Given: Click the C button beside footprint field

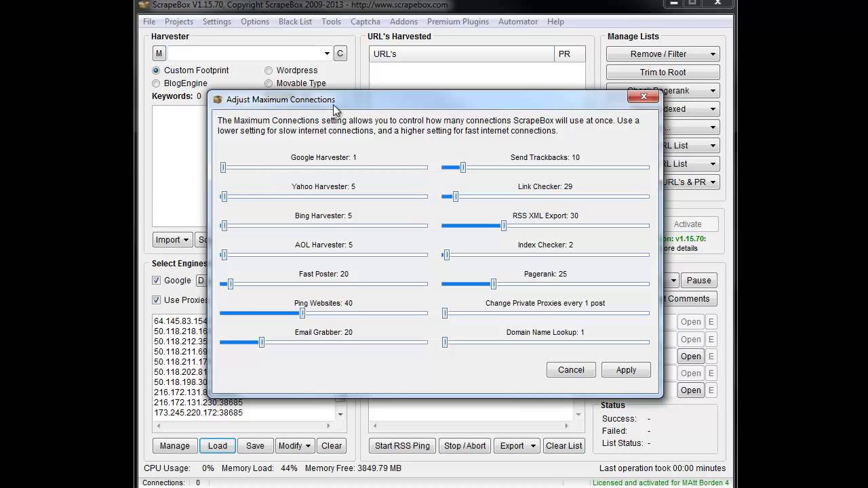Looking at the screenshot, I should [340, 54].
